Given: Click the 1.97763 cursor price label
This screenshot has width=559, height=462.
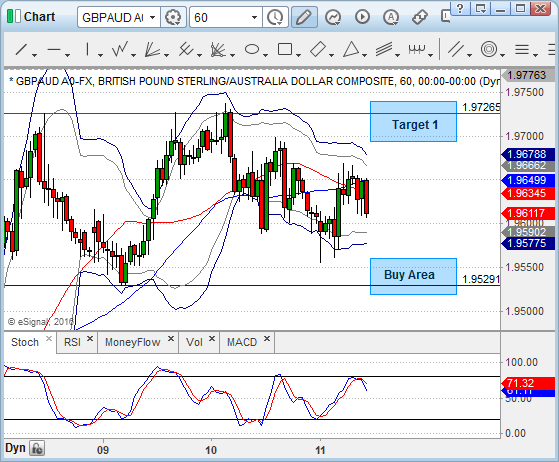Looking at the screenshot, I should [x=528, y=75].
